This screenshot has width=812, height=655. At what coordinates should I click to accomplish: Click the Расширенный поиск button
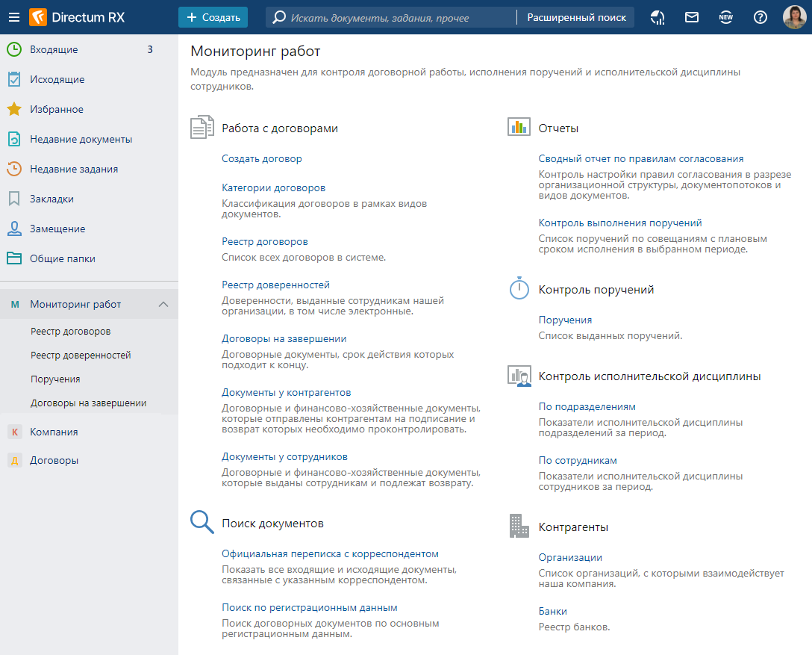tap(575, 17)
